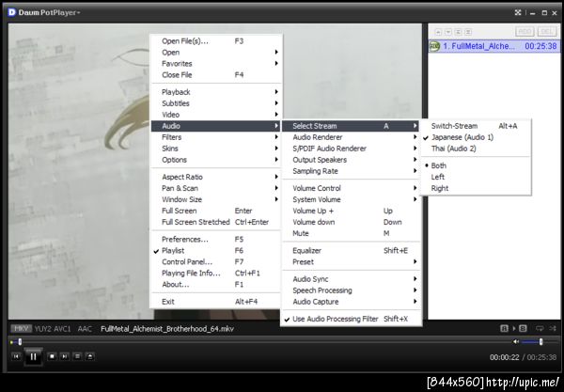Skip to the next track
Screen dimensions: 564x392
[64, 356]
